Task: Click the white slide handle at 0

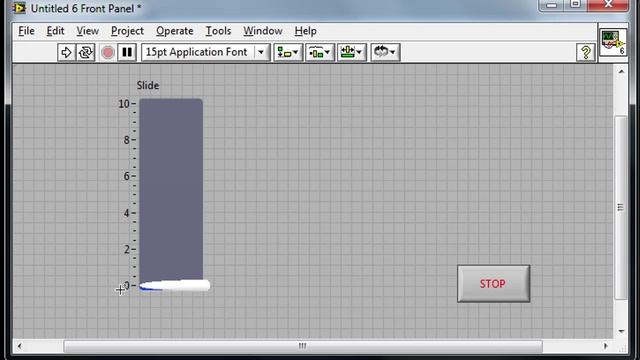Action: (175, 285)
